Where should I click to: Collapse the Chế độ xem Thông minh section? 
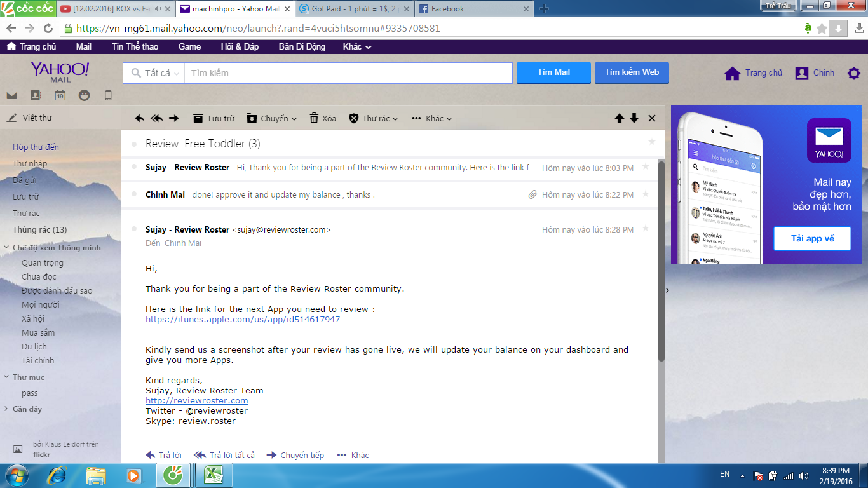6,248
